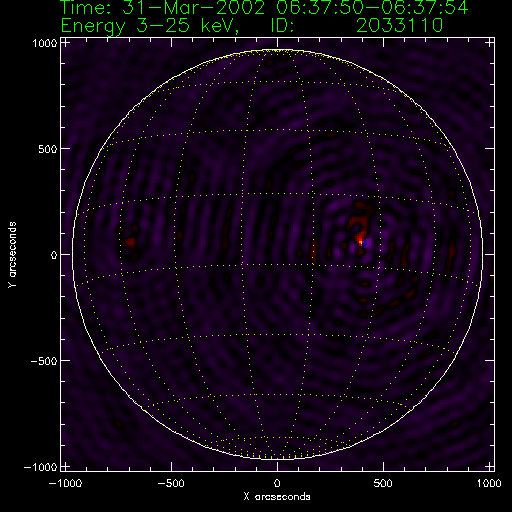Click the plus marker at bottom-left plot corner
The image size is (512, 512).
coord(66,466)
